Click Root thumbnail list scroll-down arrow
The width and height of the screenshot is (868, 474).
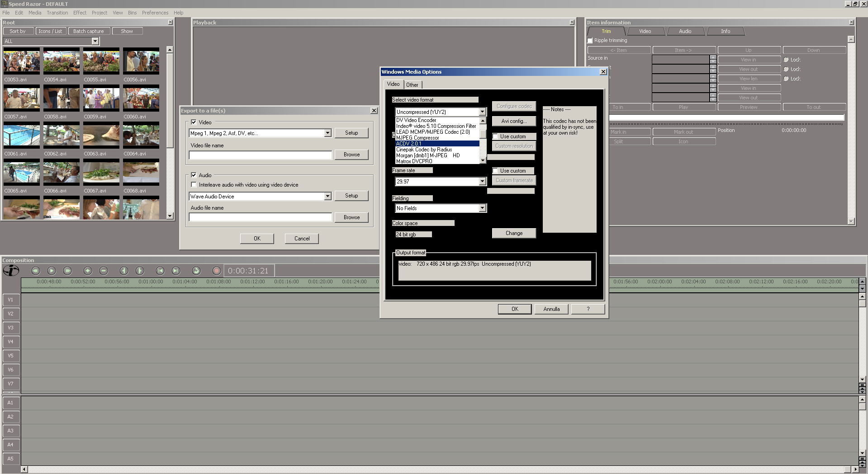click(170, 216)
